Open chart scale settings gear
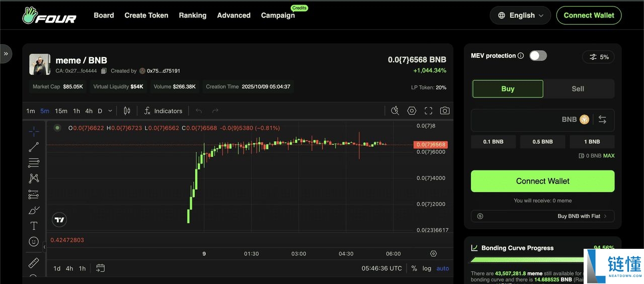This screenshot has height=284, width=644. pyautogui.click(x=434, y=253)
